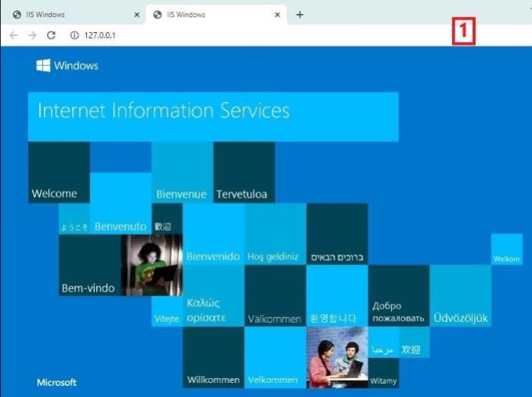532x397 pixels.
Task: Click the Bem-vindo tile
Action: [89, 266]
